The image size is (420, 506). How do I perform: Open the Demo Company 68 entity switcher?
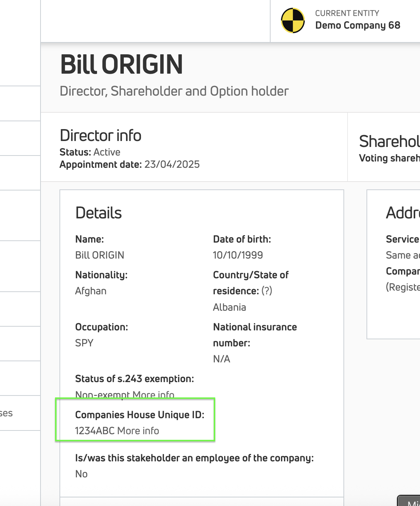coord(357,25)
